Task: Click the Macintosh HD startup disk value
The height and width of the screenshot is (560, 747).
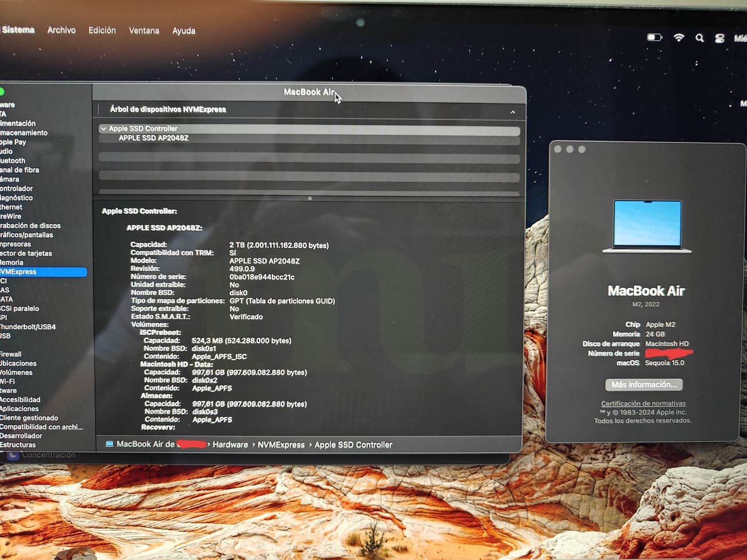Action: (x=667, y=343)
